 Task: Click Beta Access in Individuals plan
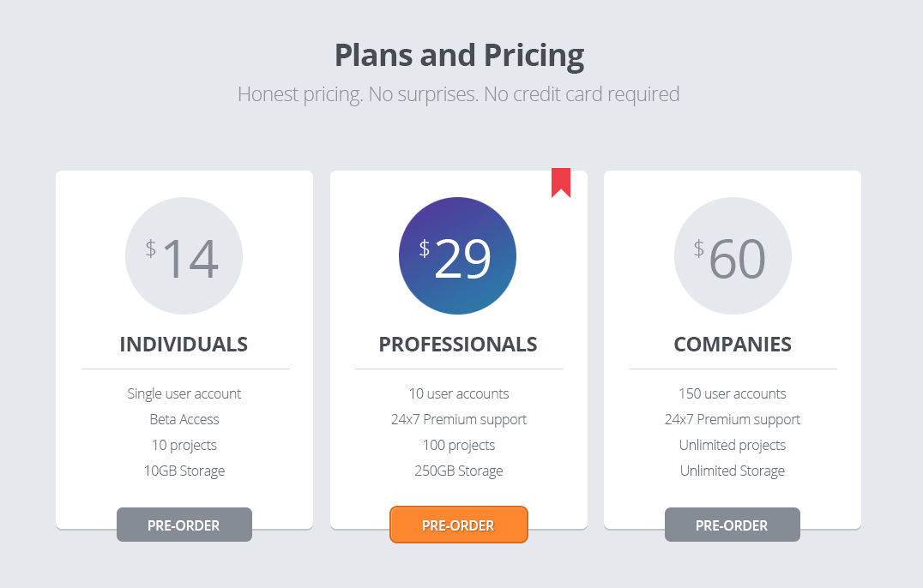point(184,419)
